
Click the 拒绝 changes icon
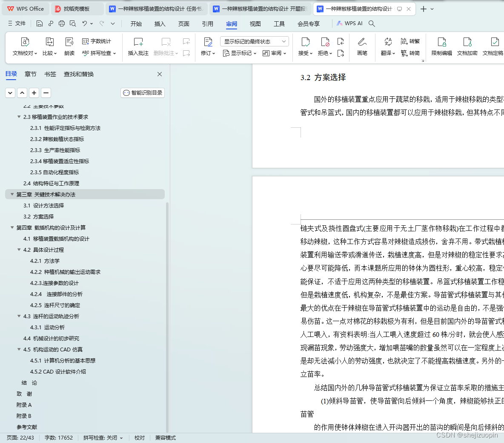tap(325, 42)
